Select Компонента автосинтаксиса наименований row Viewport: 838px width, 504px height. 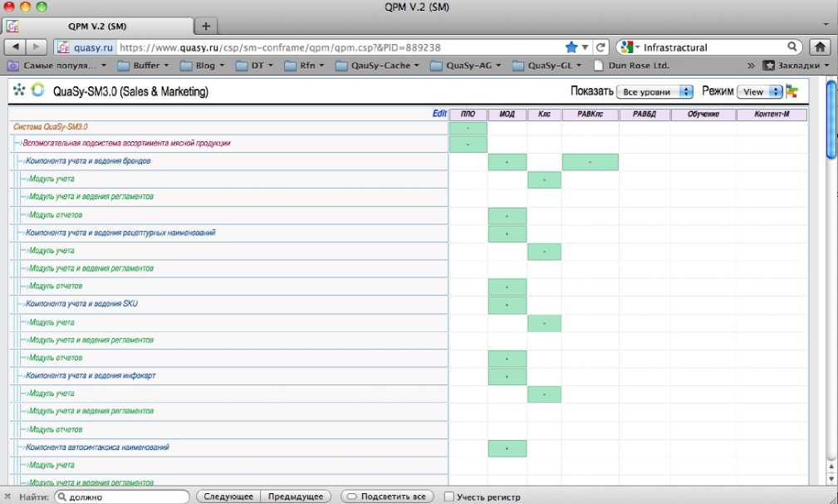coord(228,448)
